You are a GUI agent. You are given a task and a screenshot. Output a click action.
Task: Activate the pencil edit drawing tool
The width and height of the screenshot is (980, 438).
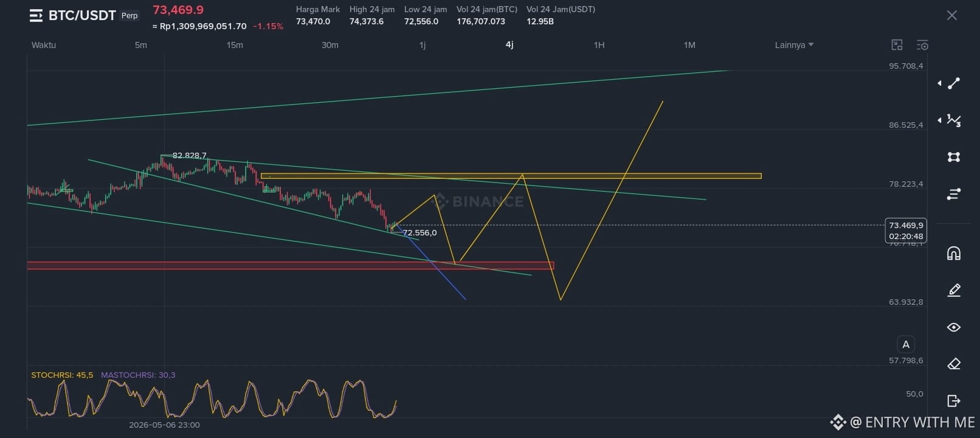pos(954,290)
